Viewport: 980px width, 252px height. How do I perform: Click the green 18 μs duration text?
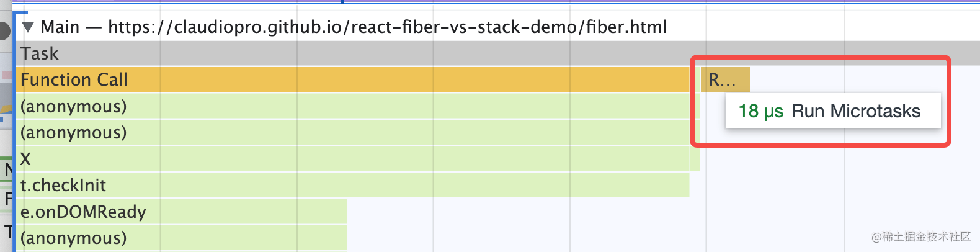(760, 111)
